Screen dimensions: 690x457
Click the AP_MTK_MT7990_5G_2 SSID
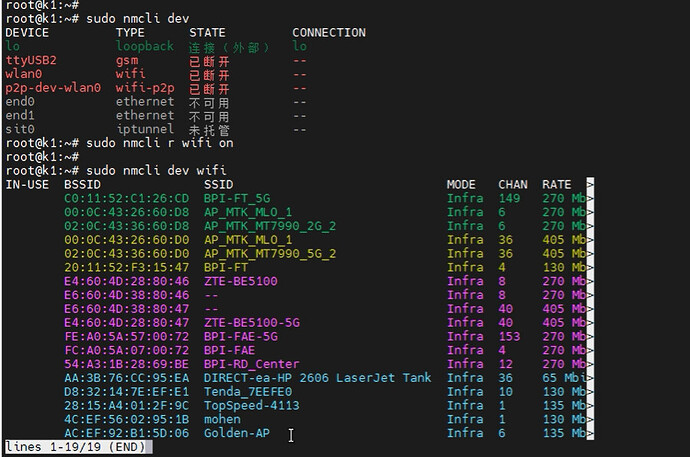(270, 254)
